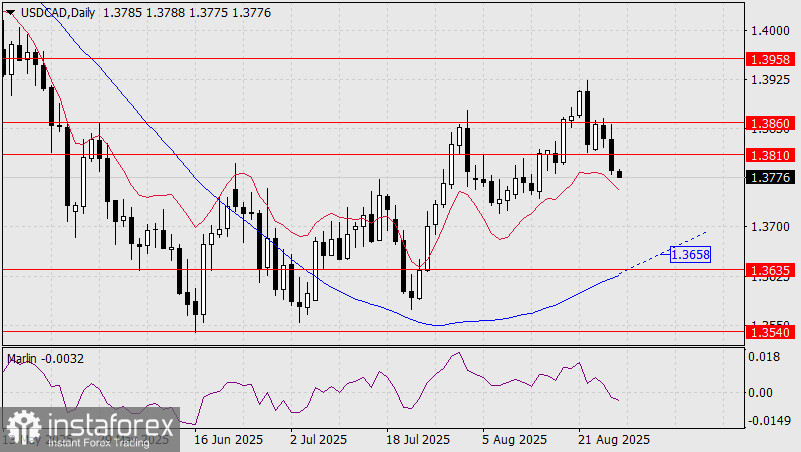This screenshot has width=801, height=452.
Task: Click the Marlin -0.0032 indicator label
Action: coord(45,359)
